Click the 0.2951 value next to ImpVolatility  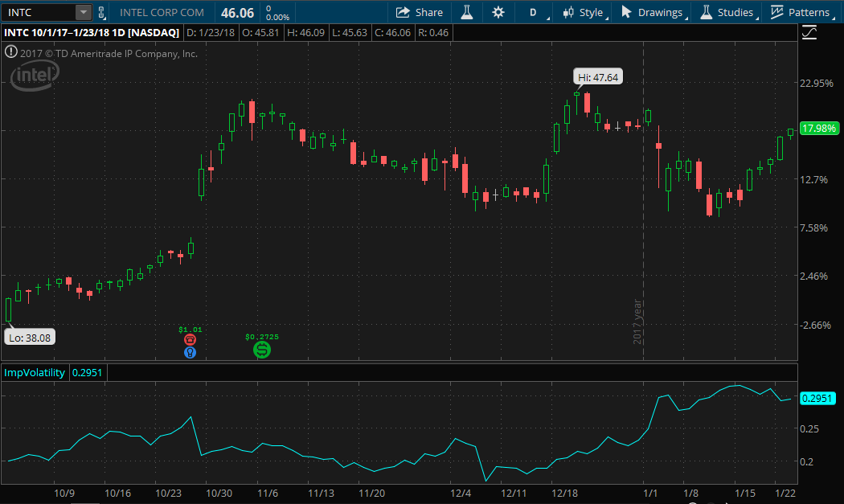87,373
